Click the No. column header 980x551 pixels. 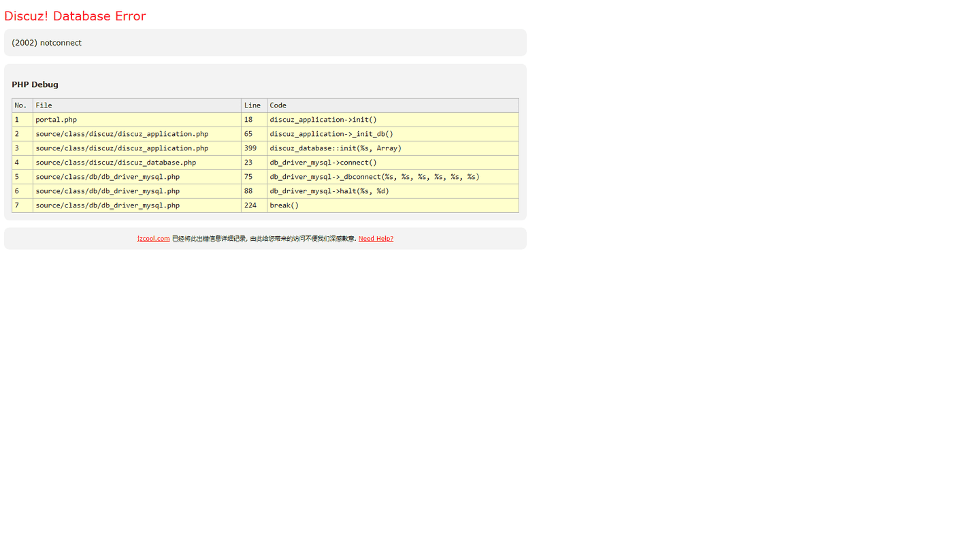pyautogui.click(x=22, y=105)
